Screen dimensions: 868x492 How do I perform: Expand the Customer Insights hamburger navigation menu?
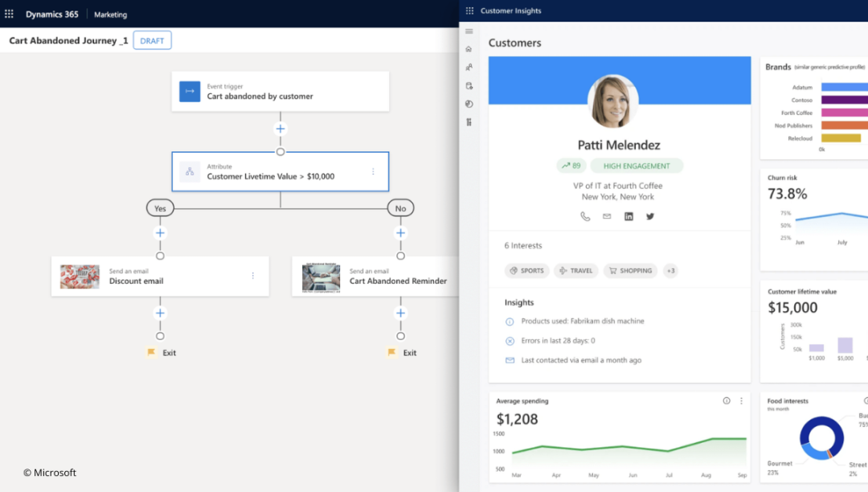[x=469, y=31]
